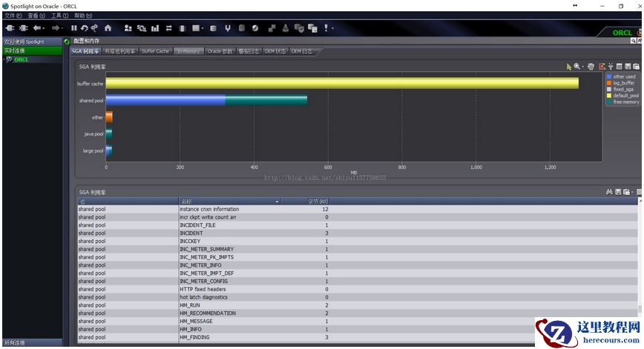Viewport: 644px width, 349px height.
Task: Open the 帮助 menu
Action: [x=83, y=16]
